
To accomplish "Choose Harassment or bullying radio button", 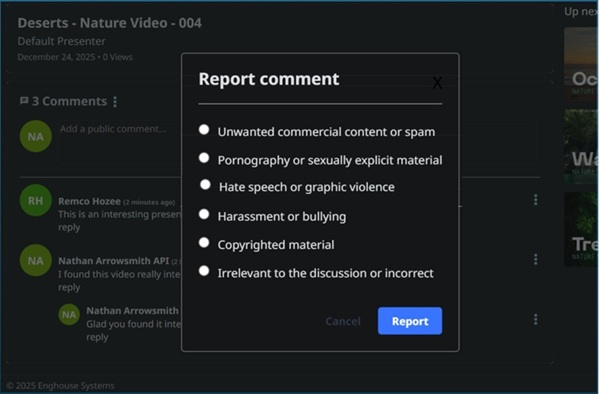I will pos(204,214).
